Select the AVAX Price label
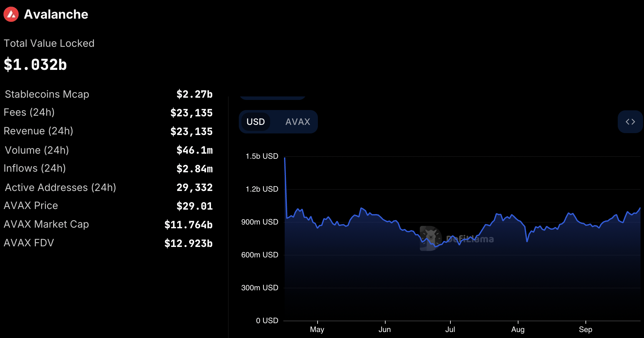644x338 pixels. point(31,206)
